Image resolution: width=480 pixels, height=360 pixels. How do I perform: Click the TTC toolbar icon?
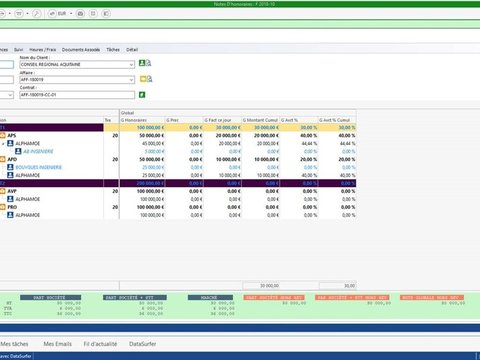tap(19, 14)
